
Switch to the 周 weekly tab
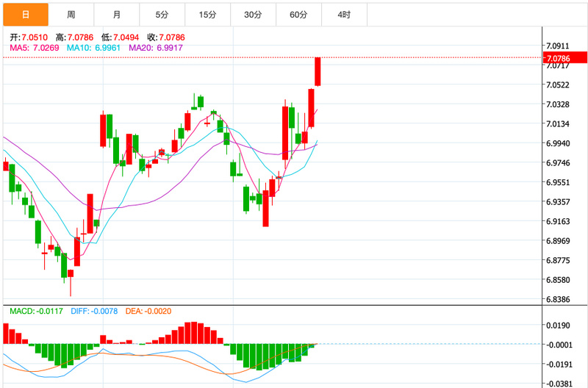pos(71,15)
